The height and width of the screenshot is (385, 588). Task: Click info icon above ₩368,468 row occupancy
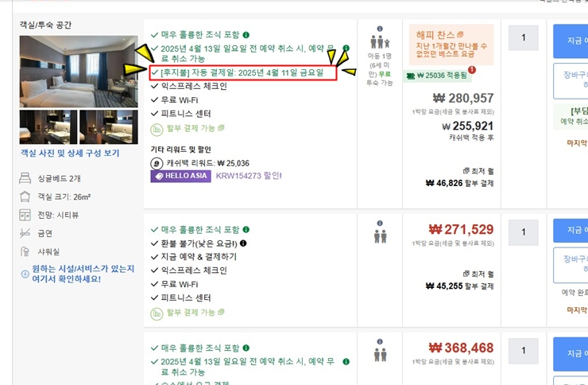pos(380,341)
